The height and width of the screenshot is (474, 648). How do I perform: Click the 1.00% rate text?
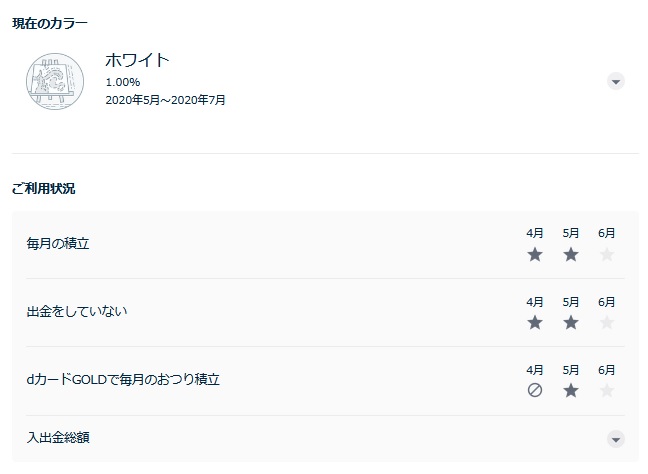tap(123, 82)
